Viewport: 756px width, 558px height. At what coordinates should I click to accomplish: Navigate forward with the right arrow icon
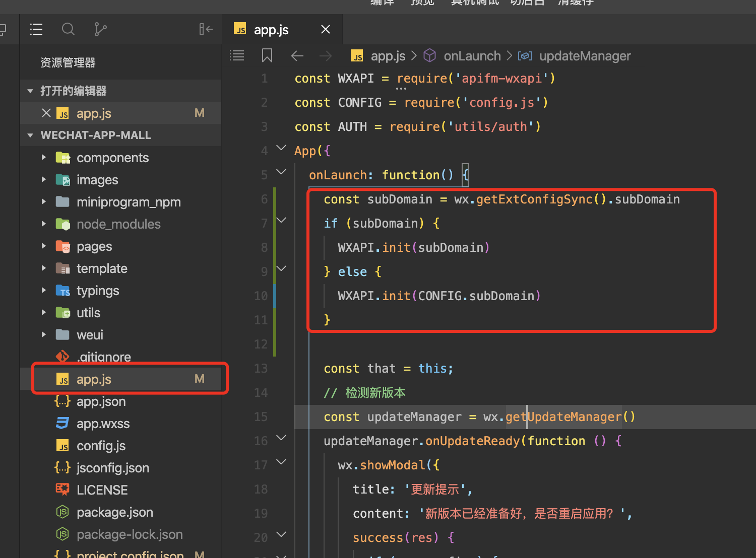click(326, 55)
